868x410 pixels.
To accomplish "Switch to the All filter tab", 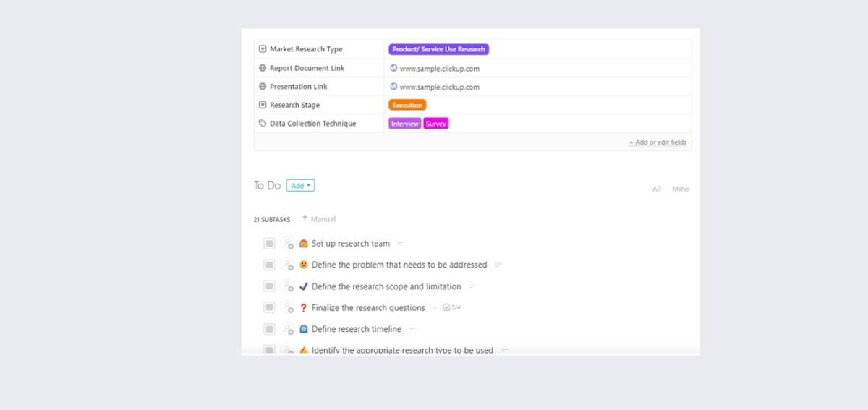I will tap(656, 189).
